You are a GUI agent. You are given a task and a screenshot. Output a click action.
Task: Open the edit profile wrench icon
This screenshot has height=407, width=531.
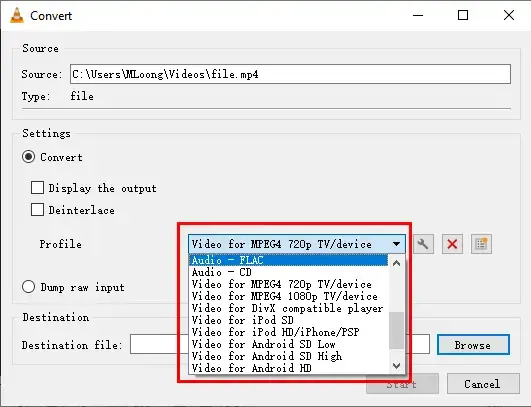[423, 244]
